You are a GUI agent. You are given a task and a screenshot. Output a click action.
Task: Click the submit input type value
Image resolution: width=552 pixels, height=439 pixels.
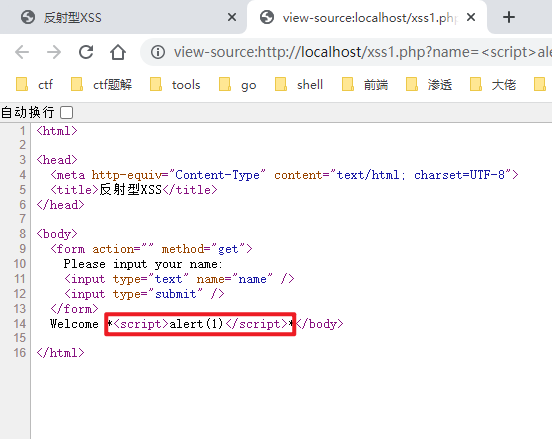(176, 294)
